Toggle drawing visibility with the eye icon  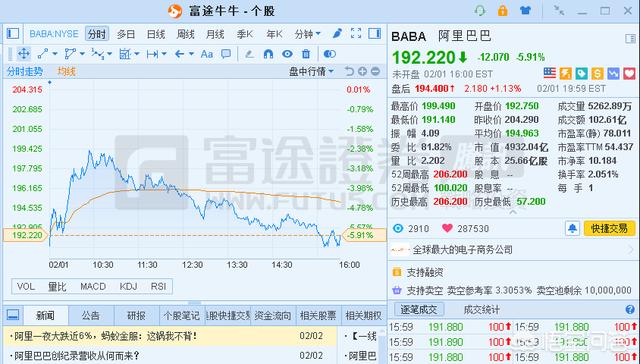287,54
